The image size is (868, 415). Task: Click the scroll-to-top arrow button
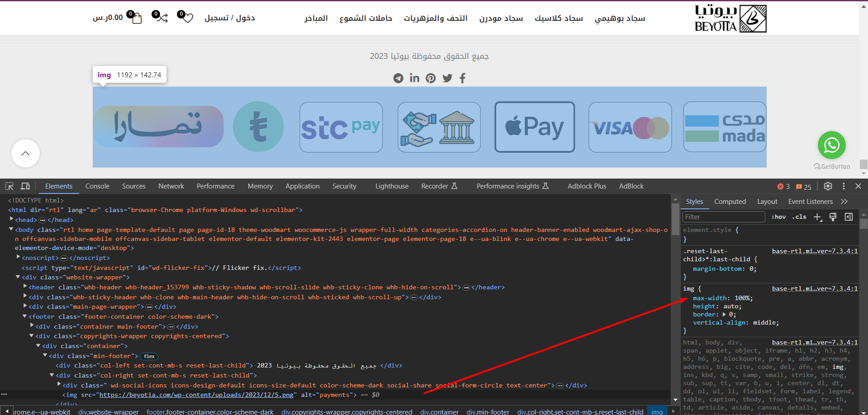coord(25,153)
